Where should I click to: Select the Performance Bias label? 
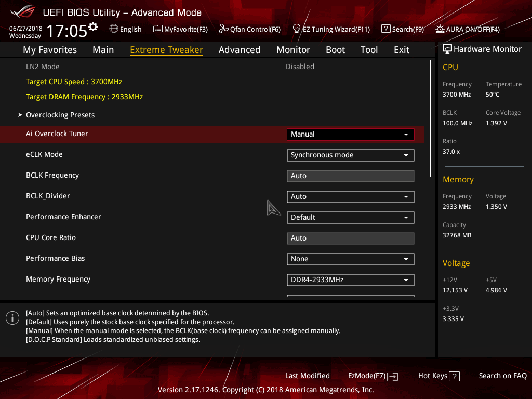[x=55, y=259]
